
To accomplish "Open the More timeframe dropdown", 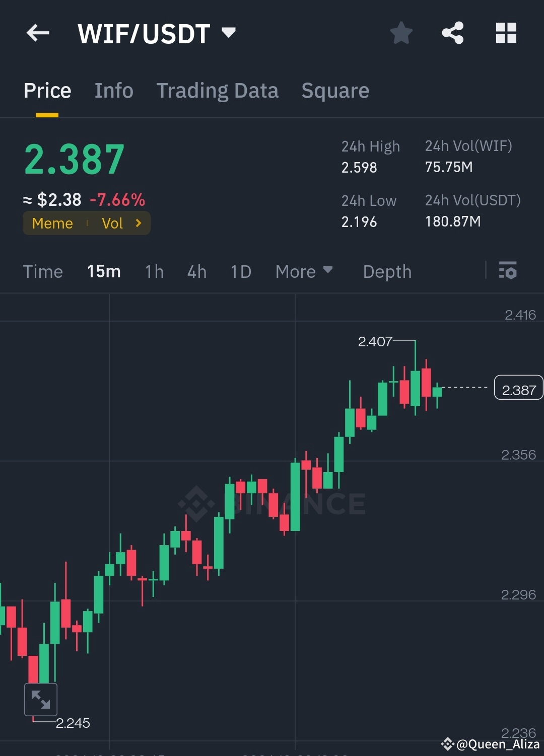I will point(304,271).
